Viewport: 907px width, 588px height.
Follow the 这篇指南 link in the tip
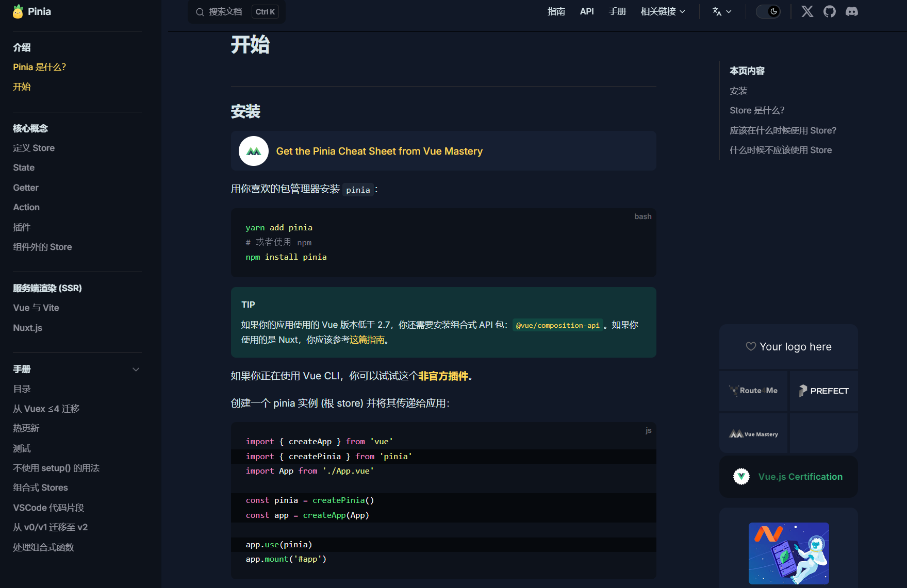[x=367, y=340]
